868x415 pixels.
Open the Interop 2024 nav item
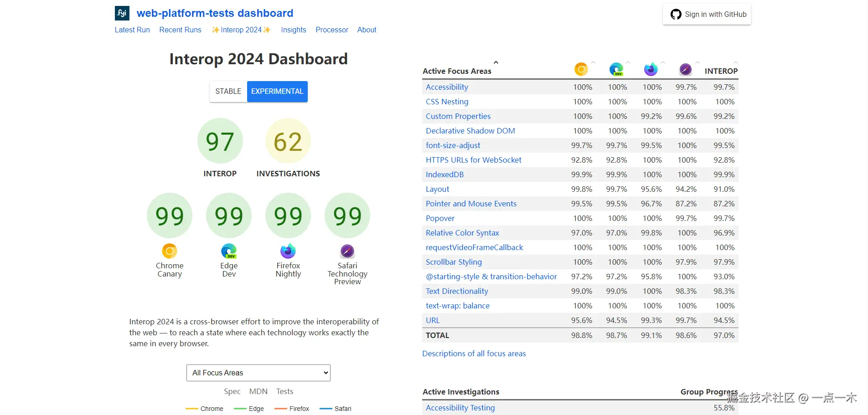pyautogui.click(x=241, y=30)
